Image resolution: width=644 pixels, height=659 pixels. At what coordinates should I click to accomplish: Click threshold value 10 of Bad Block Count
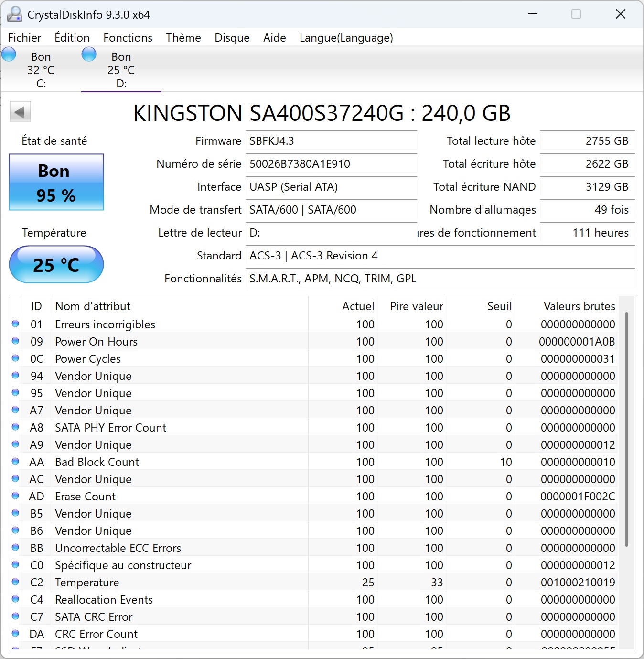[506, 462]
